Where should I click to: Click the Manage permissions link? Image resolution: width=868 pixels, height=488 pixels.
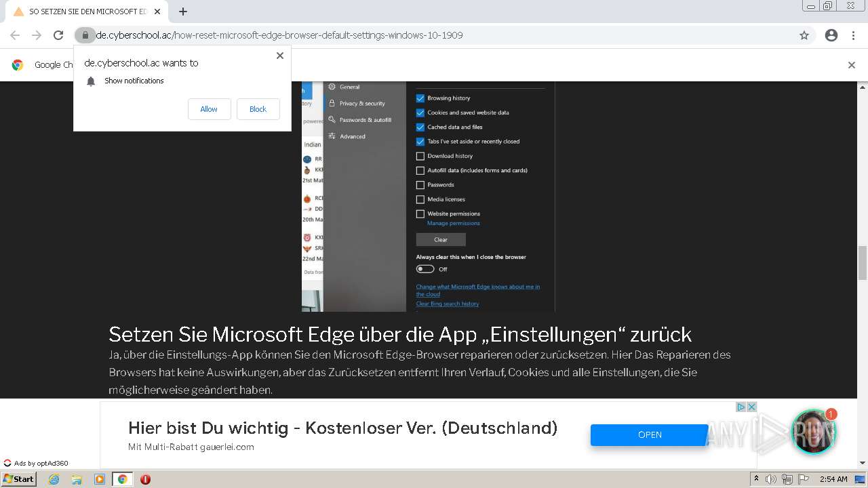coord(453,223)
